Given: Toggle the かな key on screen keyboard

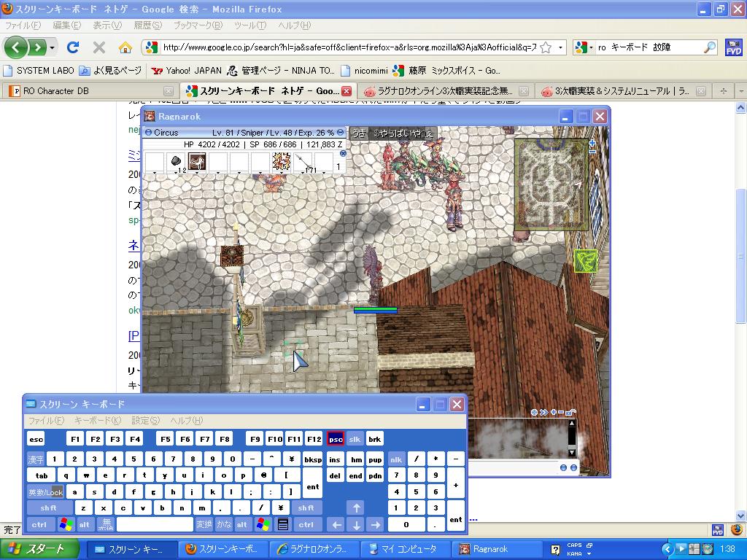Looking at the screenshot, I should pos(223,525).
